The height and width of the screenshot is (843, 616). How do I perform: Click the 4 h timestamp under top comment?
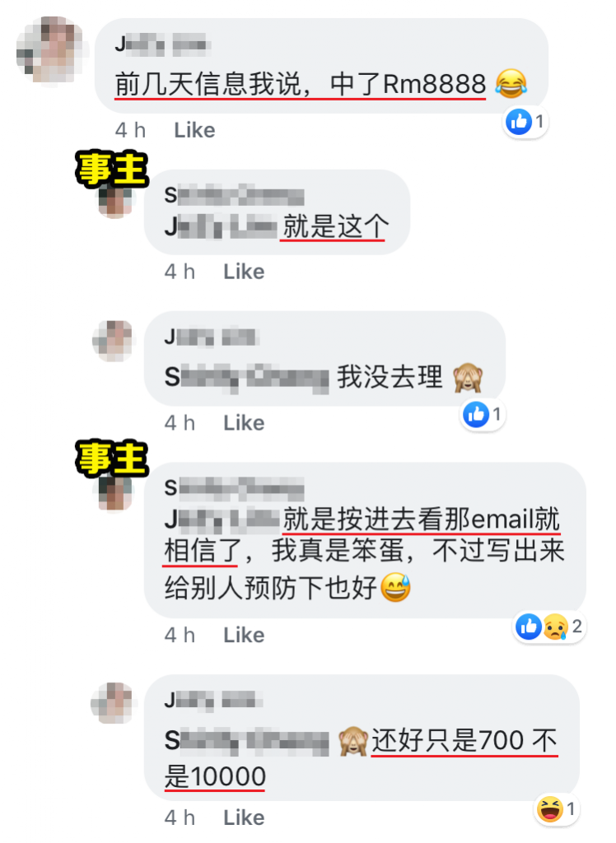[130, 130]
